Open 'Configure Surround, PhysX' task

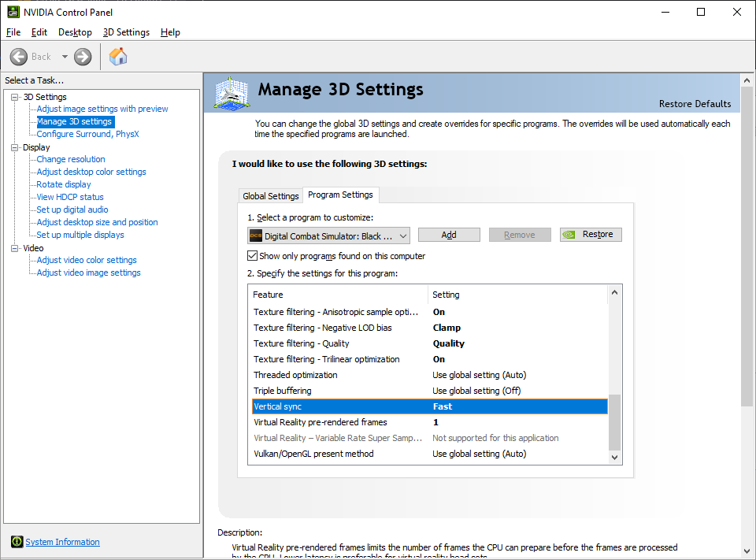(87, 134)
